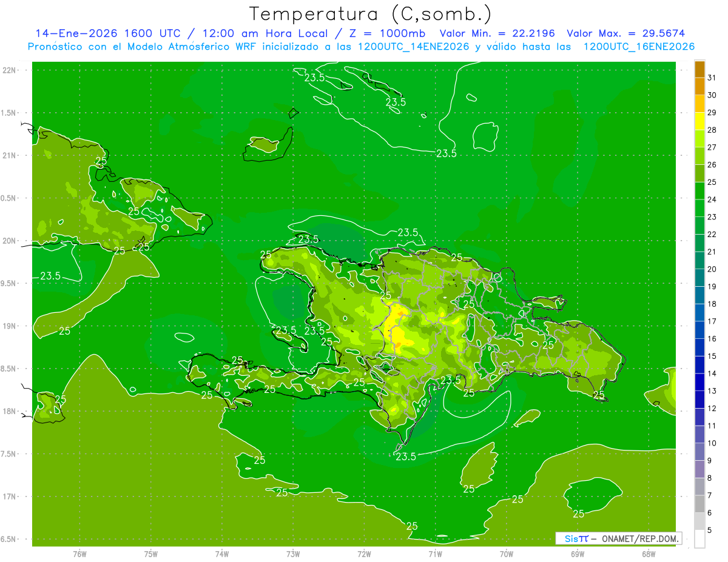Select 'Valor Min. = 22.2196' in header
Image resolution: width=728 pixels, height=562 pixels.
497,33
